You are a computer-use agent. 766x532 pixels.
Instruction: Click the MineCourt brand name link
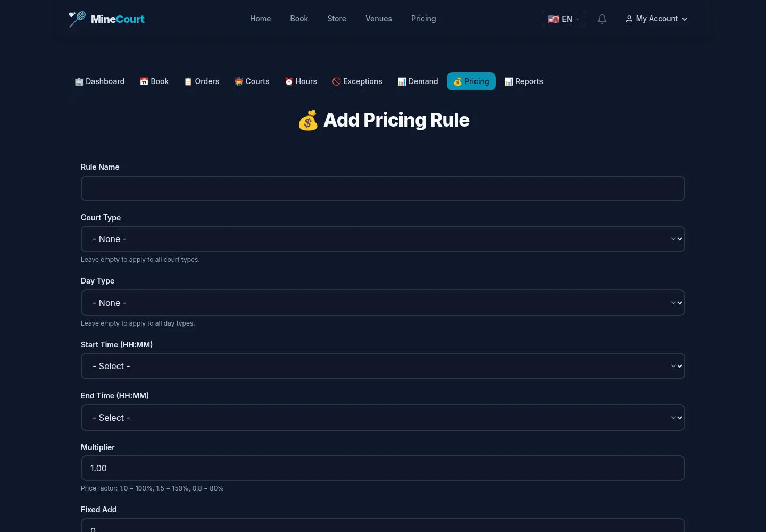(118, 19)
